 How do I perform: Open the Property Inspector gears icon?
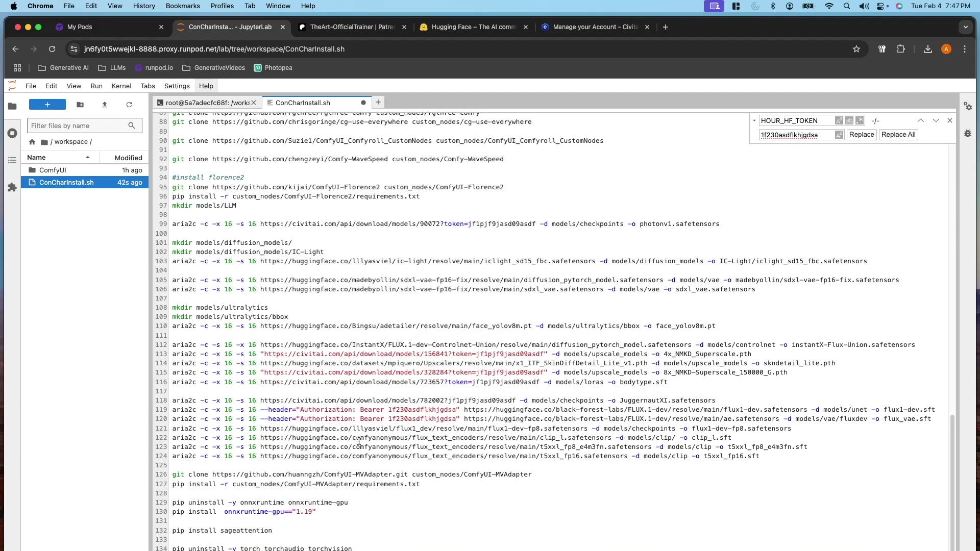coord(967,106)
